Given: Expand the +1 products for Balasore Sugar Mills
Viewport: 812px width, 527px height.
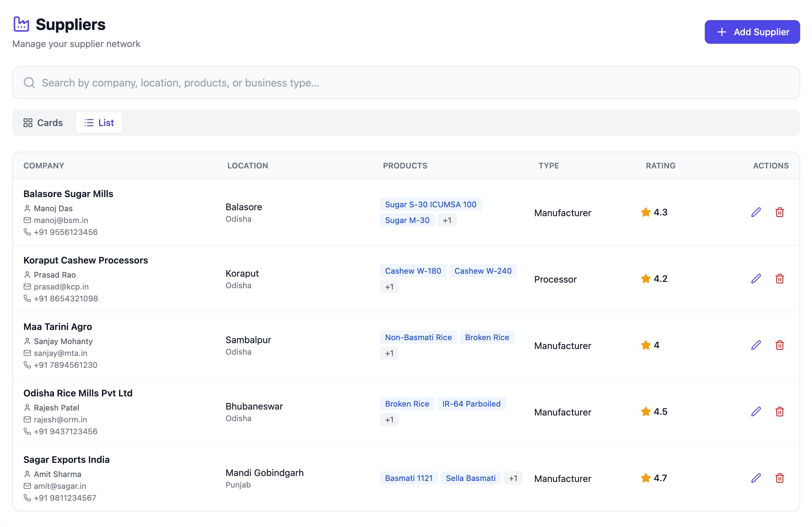Looking at the screenshot, I should 447,220.
